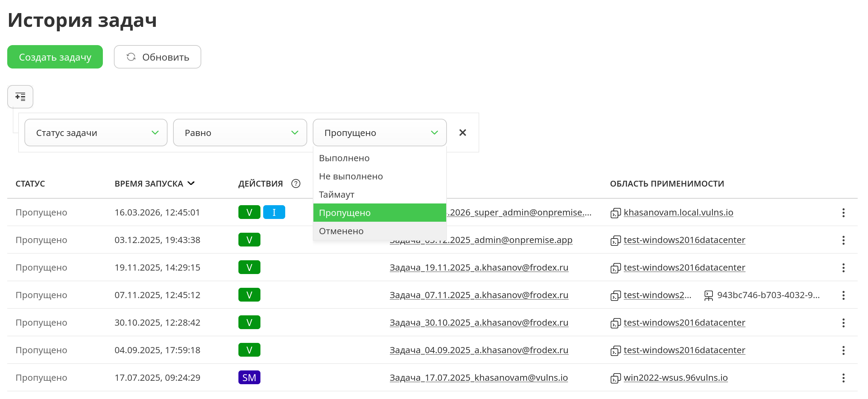This screenshot has width=868, height=399.
Task: Click the blue I action badge
Action: tap(274, 212)
